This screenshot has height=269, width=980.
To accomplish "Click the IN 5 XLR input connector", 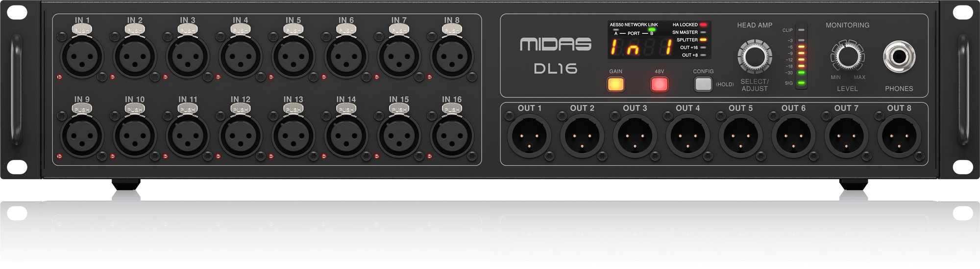I will pos(293,55).
